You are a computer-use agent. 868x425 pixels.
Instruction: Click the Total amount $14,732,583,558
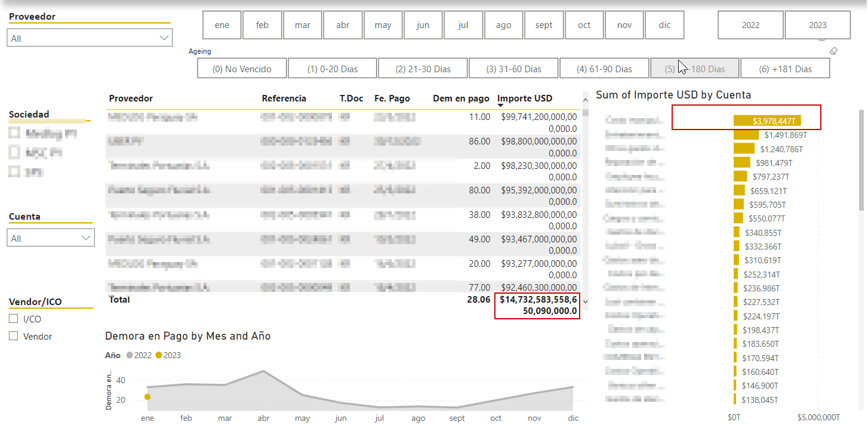point(538,305)
